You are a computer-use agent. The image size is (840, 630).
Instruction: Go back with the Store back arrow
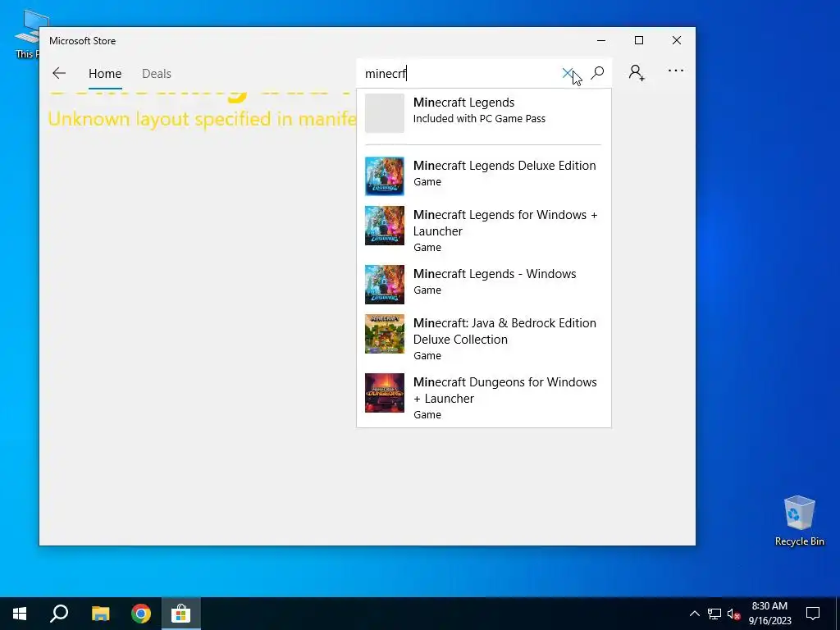[59, 73]
